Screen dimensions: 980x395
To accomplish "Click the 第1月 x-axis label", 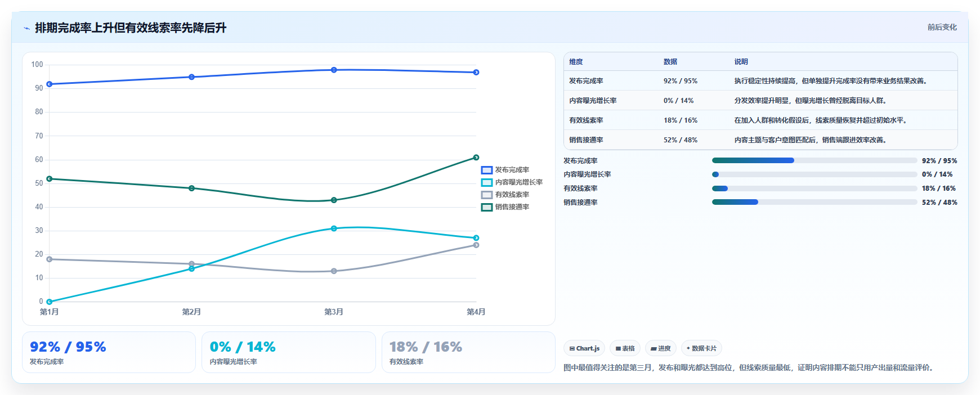I will point(50,312).
